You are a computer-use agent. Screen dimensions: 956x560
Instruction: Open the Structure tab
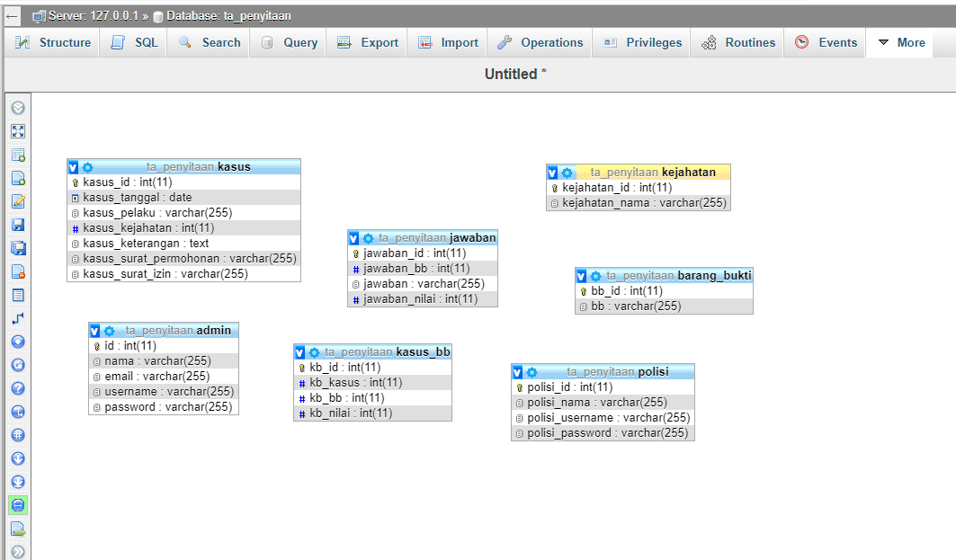[53, 42]
